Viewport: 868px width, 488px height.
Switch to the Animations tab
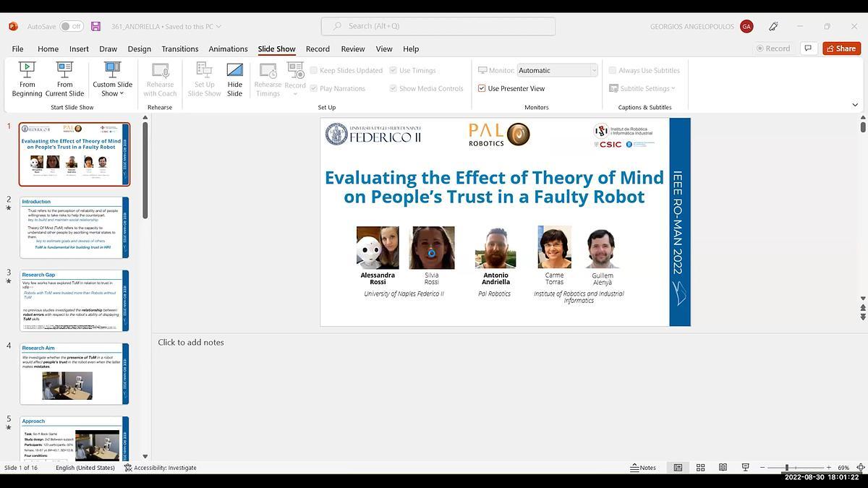pos(228,48)
